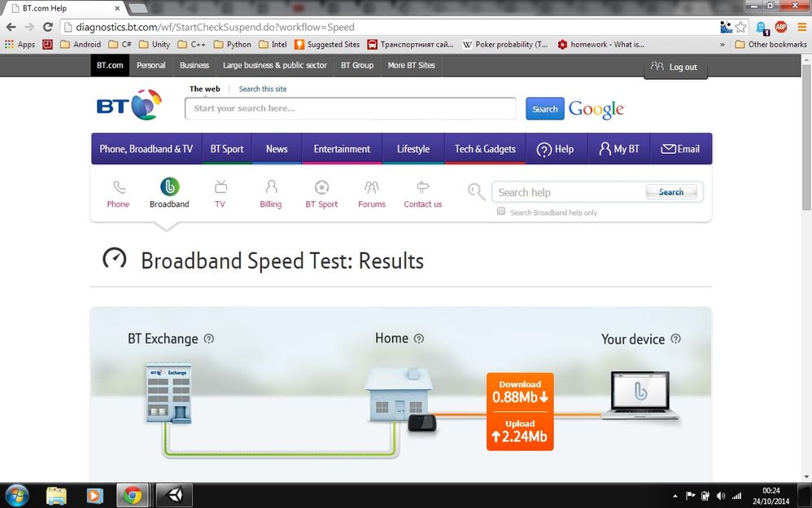
Task: Open the Apps shortcut in bookmarks bar
Action: tap(20, 45)
